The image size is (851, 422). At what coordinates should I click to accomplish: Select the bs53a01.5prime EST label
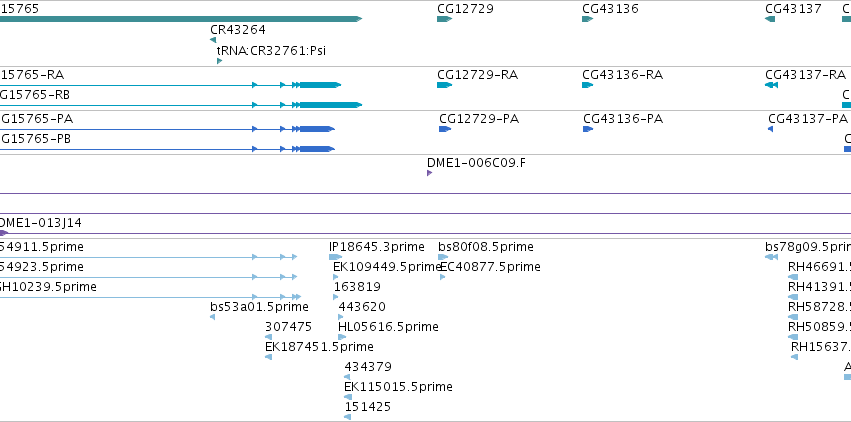[259, 306]
